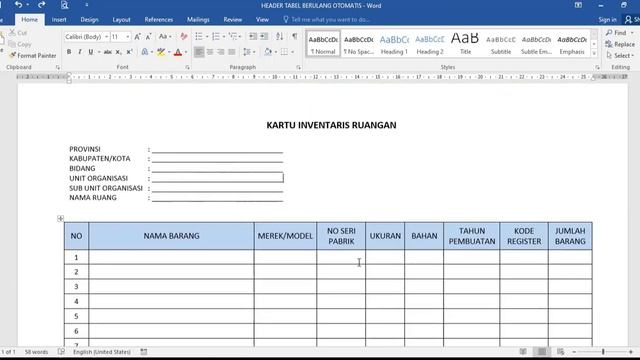Open the Layout tab

[x=121, y=20]
